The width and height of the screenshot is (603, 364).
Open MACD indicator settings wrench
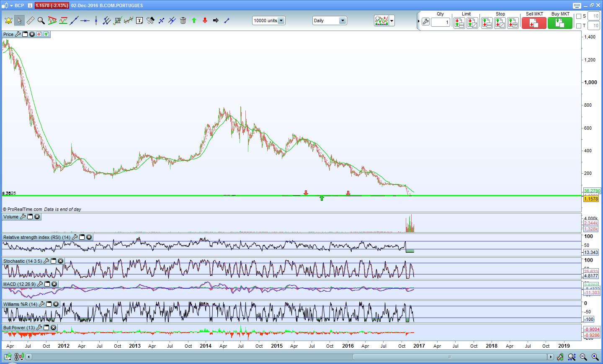[x=40, y=284]
